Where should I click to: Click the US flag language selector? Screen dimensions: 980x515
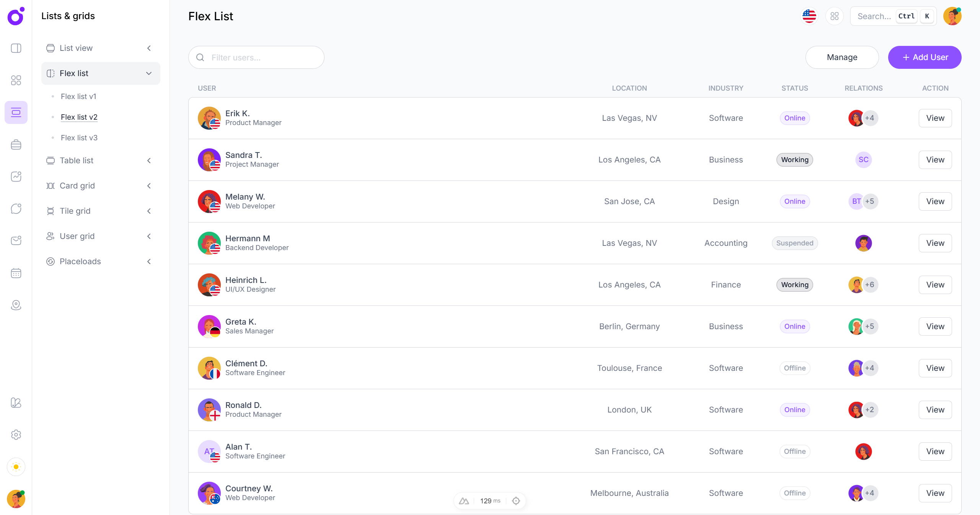(x=809, y=16)
